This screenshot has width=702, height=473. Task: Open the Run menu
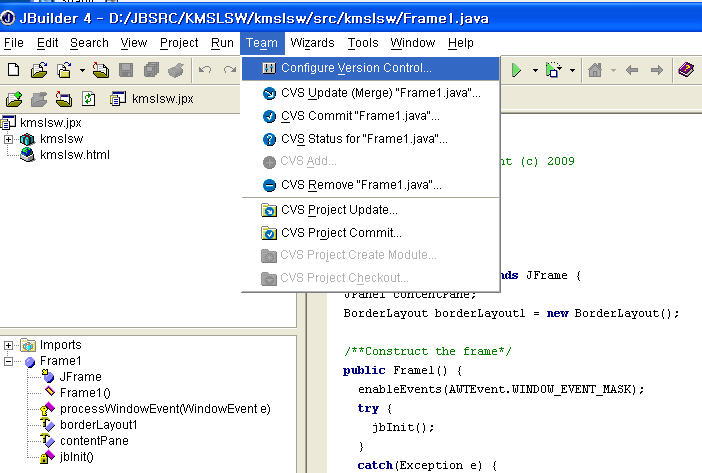coord(222,43)
